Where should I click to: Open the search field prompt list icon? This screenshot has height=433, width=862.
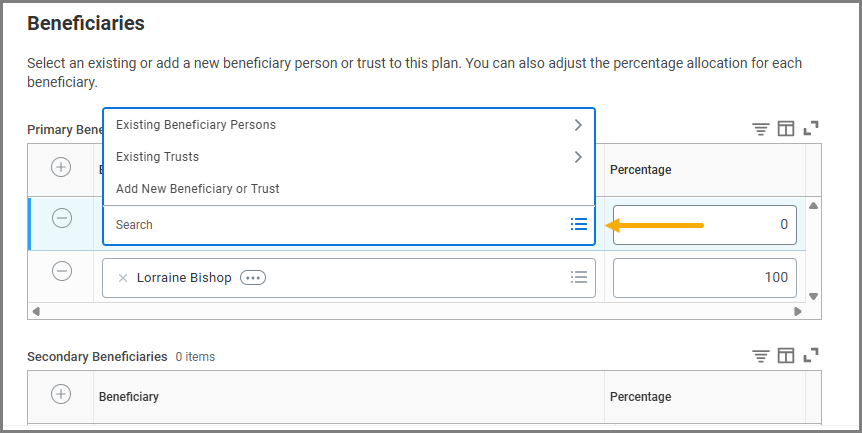(578, 225)
